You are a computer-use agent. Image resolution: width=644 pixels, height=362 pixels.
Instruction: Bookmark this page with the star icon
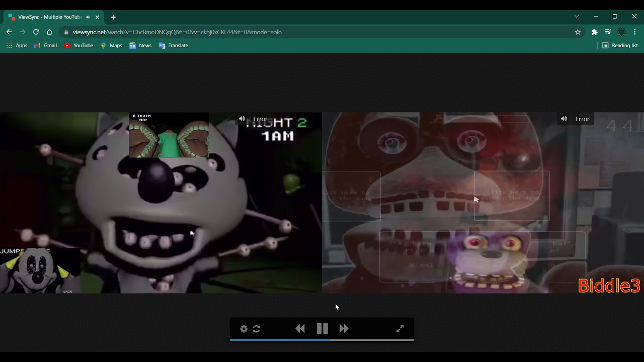coord(578,32)
